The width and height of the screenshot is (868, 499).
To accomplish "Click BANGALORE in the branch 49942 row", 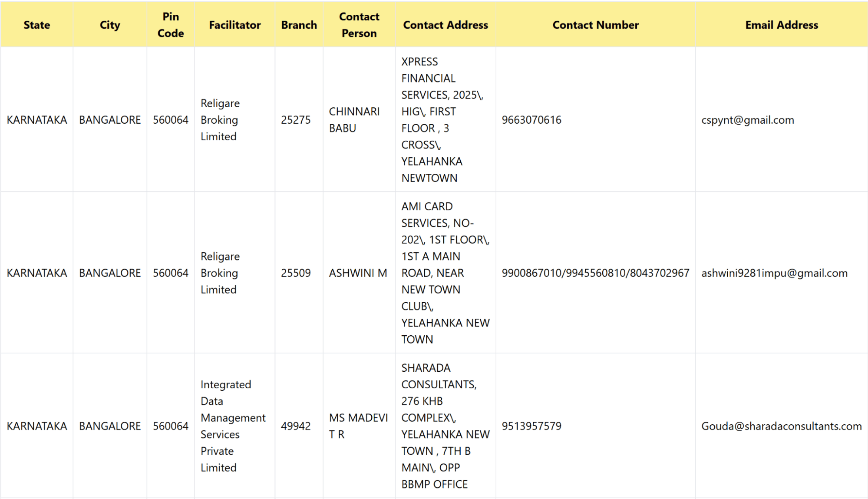I will pos(110,426).
